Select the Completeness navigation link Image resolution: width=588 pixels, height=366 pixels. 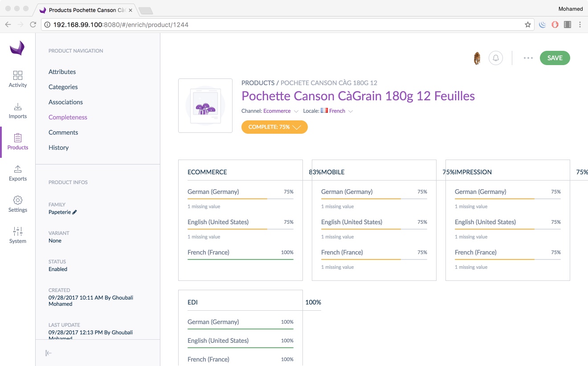click(68, 117)
